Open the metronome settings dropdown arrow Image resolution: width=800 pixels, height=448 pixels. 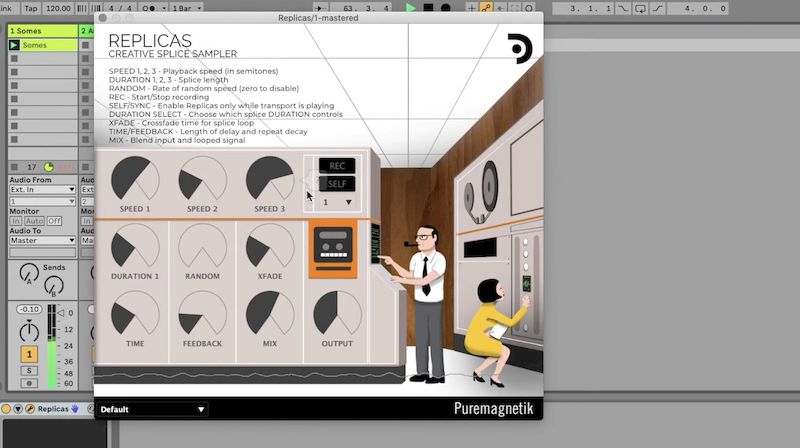pyautogui.click(x=164, y=8)
